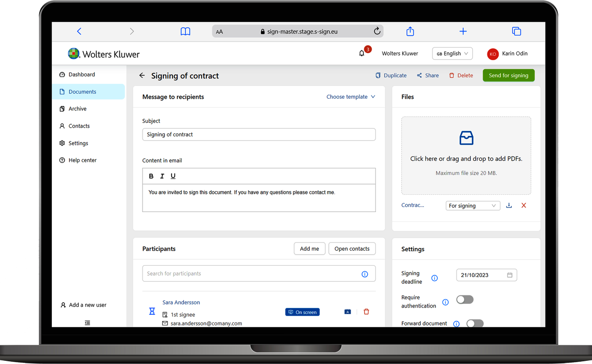Viewport: 592px width, 364px height.
Task: Apply bold formatting in email editor
Action: (151, 176)
